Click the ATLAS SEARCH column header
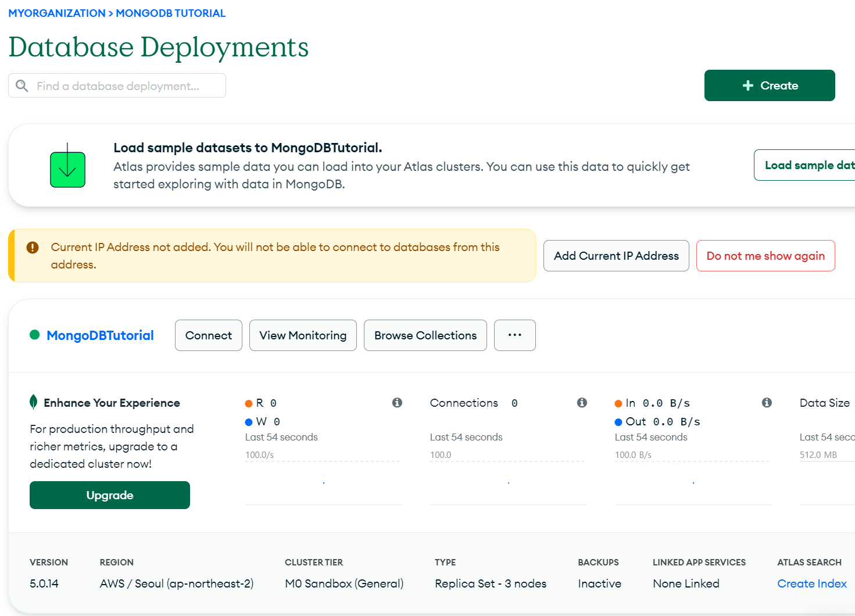 point(809,563)
